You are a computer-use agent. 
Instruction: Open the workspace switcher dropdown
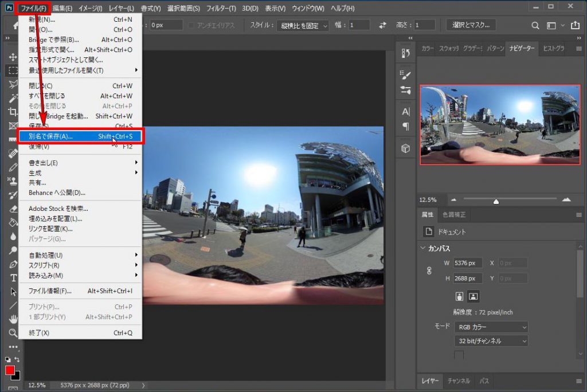[x=554, y=25]
